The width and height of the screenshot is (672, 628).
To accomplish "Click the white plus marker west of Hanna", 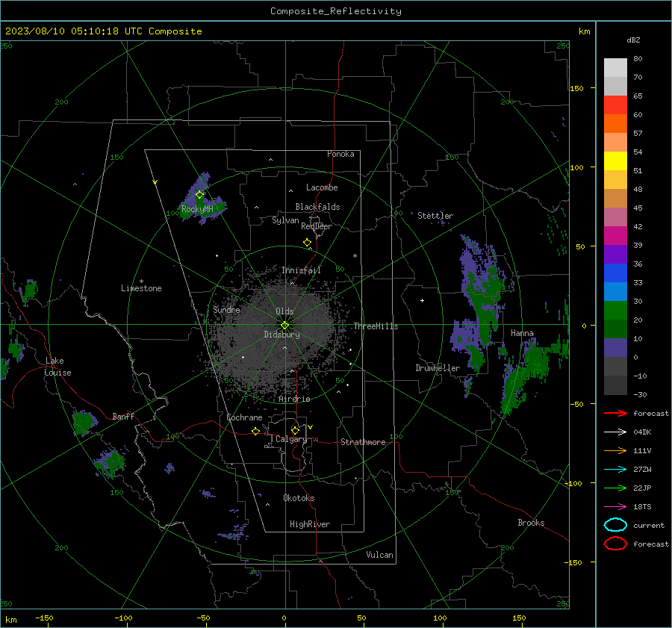I will (422, 300).
